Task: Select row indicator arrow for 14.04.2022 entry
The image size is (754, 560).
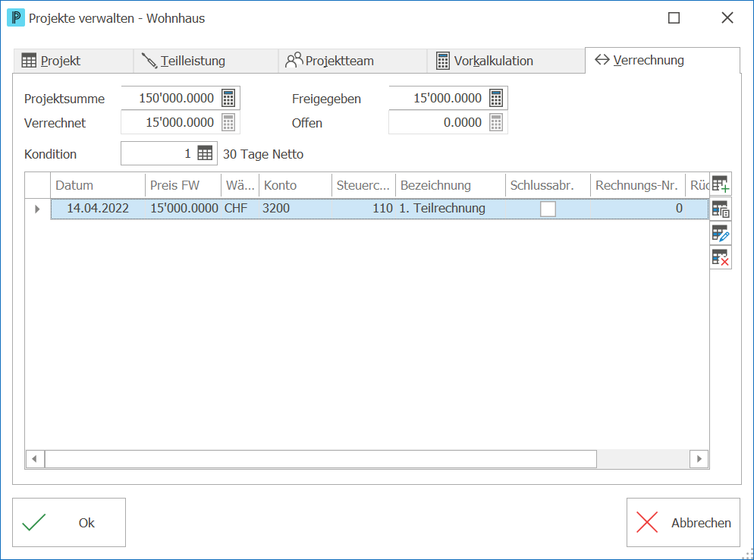Action: tap(37, 209)
